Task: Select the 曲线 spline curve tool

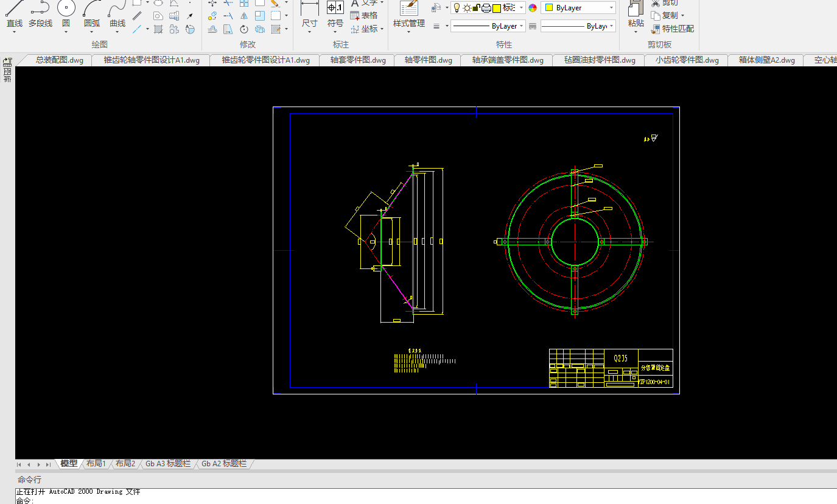Action: pyautogui.click(x=117, y=15)
